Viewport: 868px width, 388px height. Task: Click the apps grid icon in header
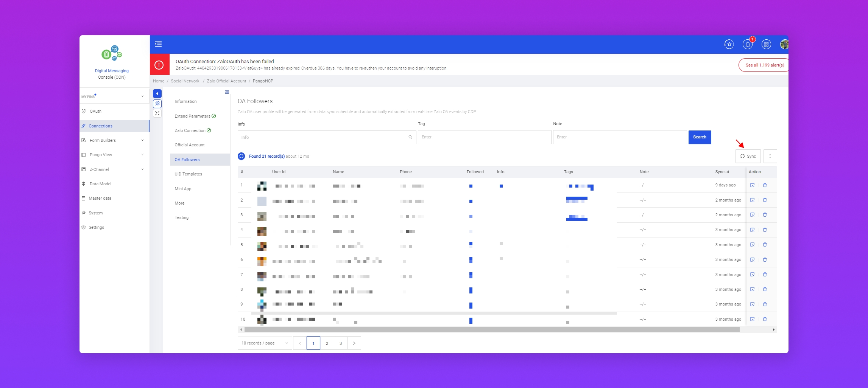coord(766,45)
